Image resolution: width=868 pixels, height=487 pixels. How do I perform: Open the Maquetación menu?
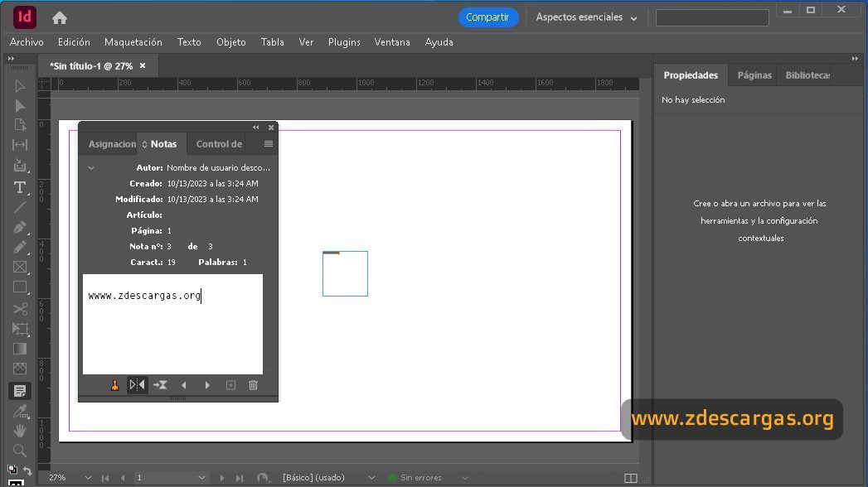(133, 42)
